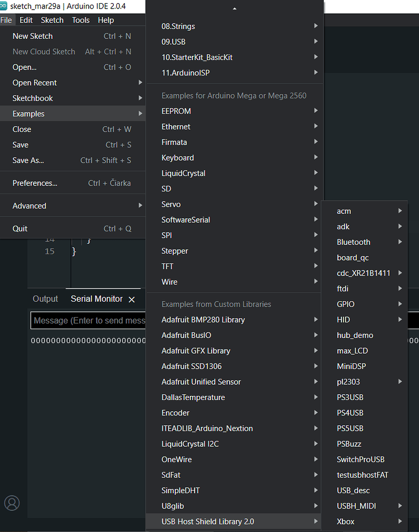Close the Serial Monitor tab
Viewport: 419px width, 532px height.
click(x=131, y=299)
